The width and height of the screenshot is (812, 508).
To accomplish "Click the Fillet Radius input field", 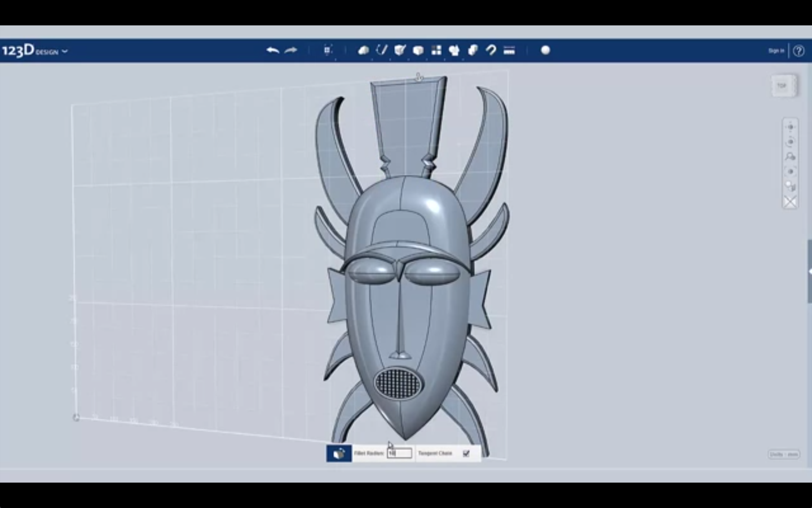I will (399, 453).
